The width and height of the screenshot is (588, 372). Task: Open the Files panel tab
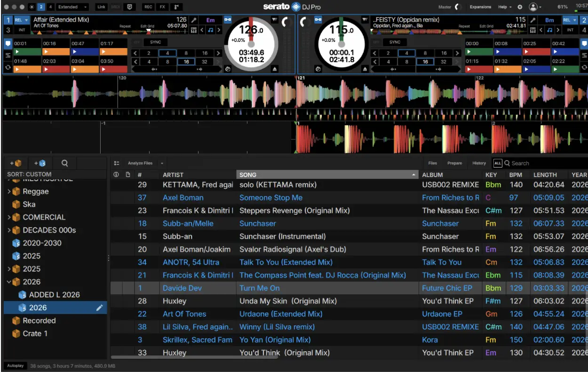[433, 163]
